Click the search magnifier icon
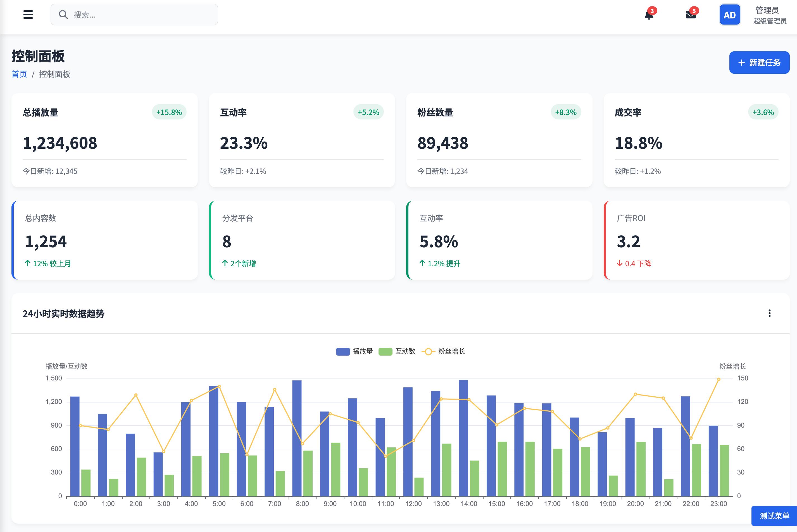This screenshot has height=532, width=797. (x=63, y=15)
